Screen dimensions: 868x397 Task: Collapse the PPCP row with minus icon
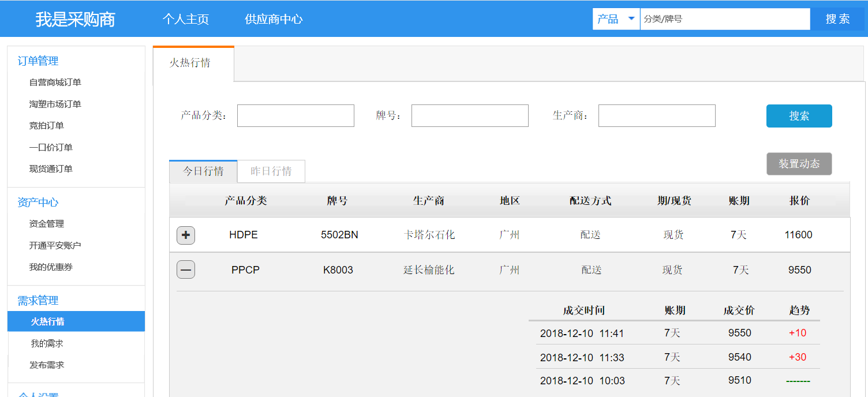click(185, 270)
